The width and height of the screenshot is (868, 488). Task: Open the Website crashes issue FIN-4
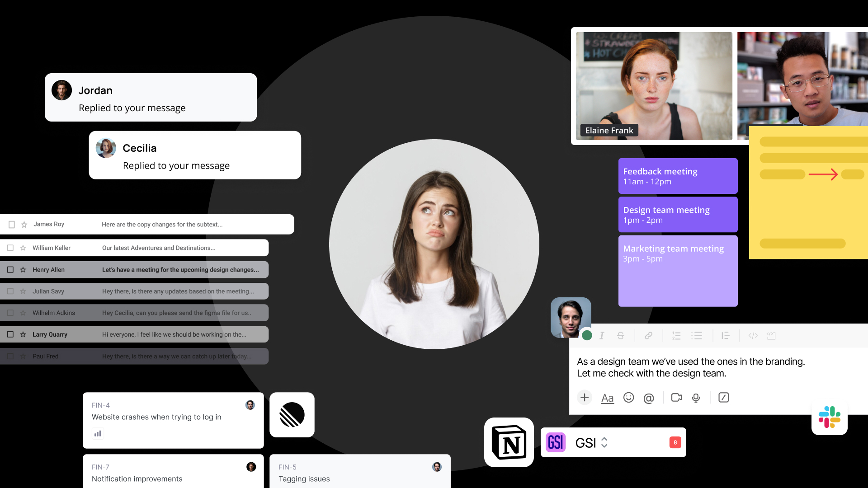(173, 420)
